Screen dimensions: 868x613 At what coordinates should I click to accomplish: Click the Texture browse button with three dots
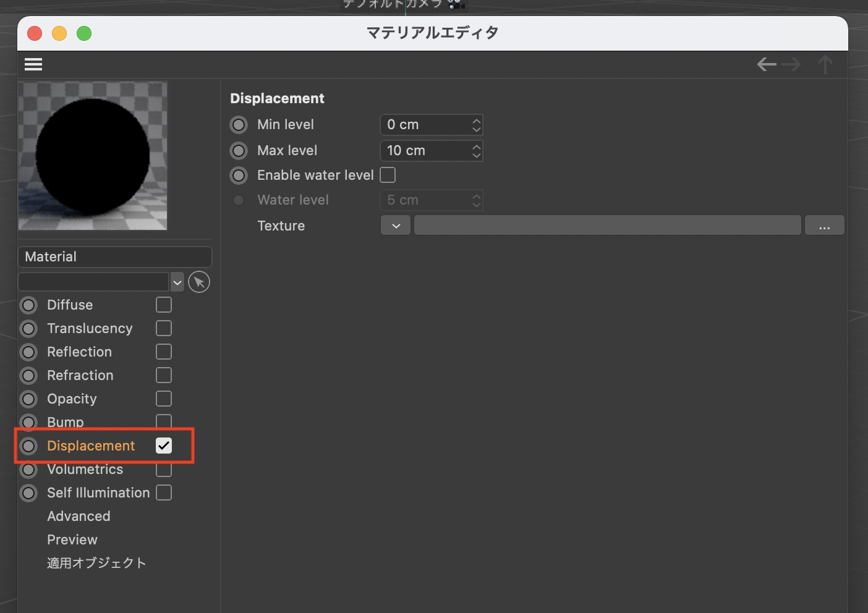(824, 226)
